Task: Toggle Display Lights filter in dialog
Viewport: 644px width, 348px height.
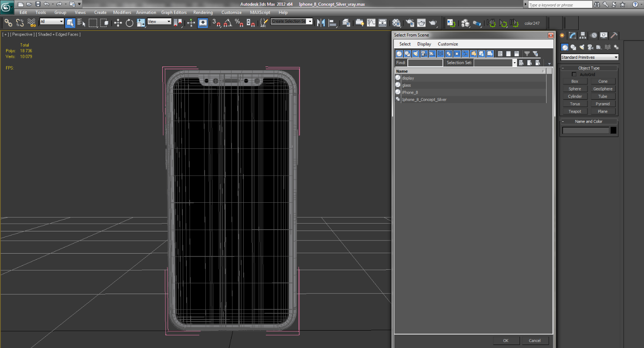Action: (x=416, y=54)
